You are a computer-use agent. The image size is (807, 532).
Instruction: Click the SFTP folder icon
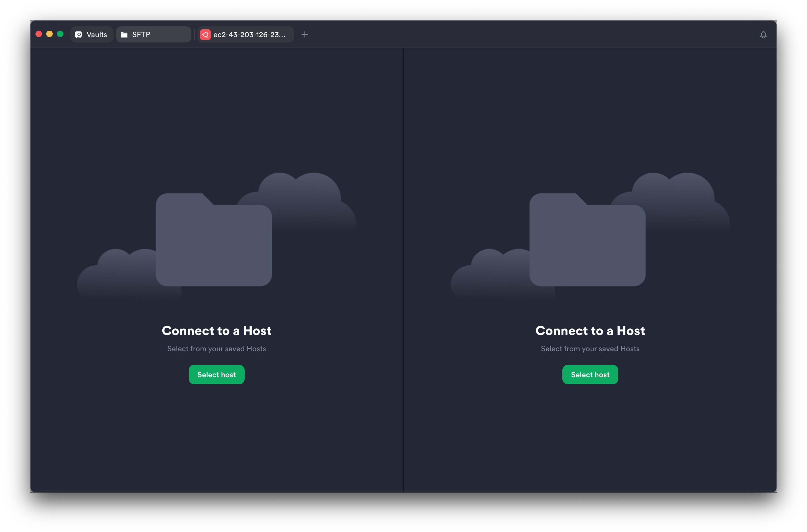124,35
